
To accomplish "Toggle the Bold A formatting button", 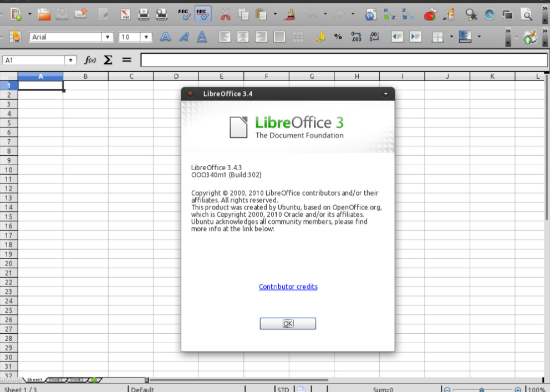I will point(166,37).
